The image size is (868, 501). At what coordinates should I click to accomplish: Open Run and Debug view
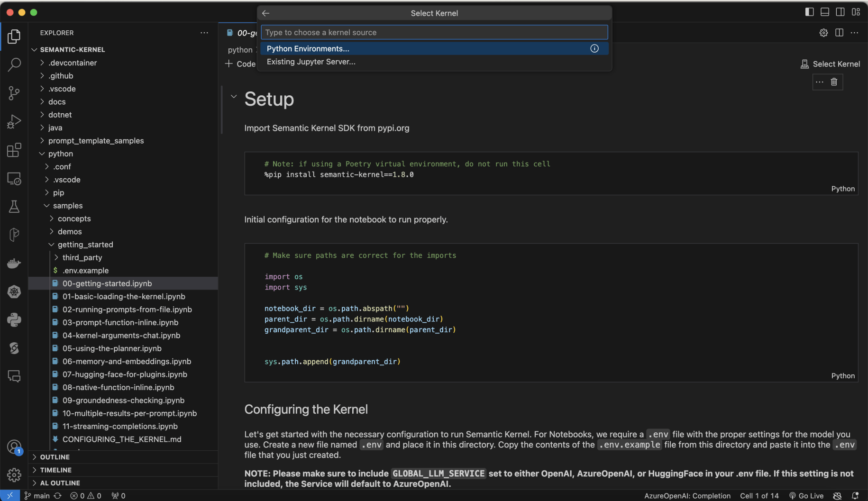14,122
